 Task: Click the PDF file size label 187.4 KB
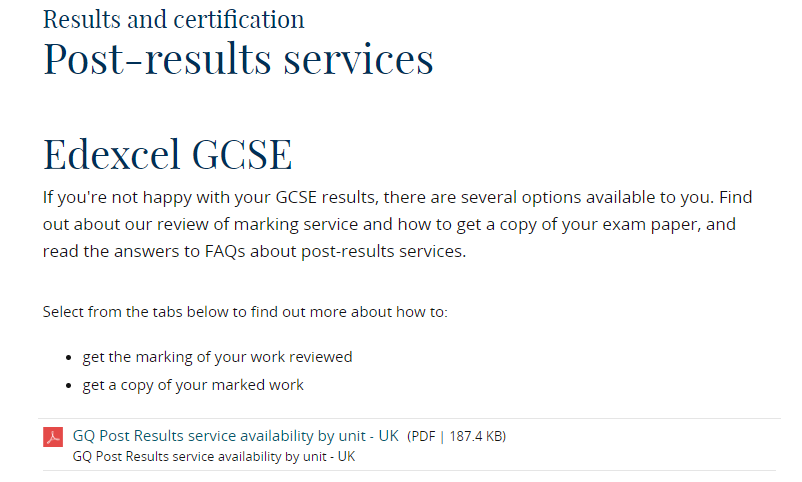477,436
